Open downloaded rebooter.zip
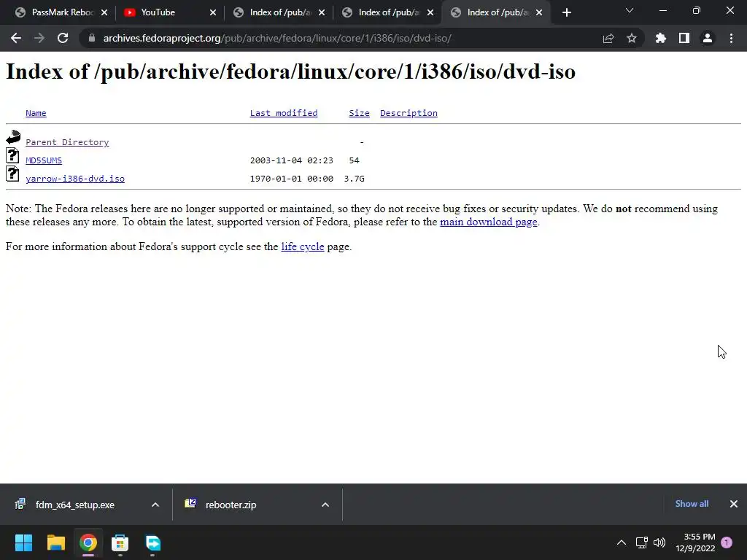 tap(231, 505)
